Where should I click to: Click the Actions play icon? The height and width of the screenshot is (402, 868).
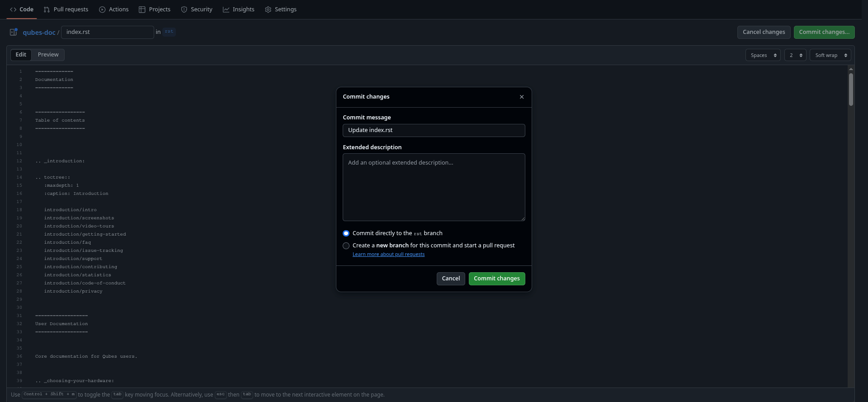102,9
